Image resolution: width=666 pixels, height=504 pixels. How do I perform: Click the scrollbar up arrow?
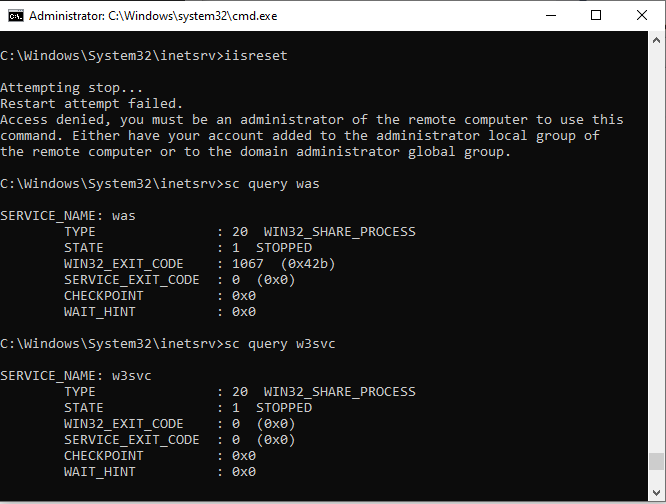coord(656,40)
